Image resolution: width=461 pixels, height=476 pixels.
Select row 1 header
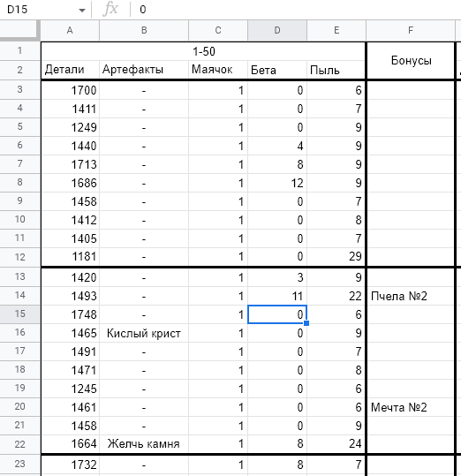coord(19,50)
